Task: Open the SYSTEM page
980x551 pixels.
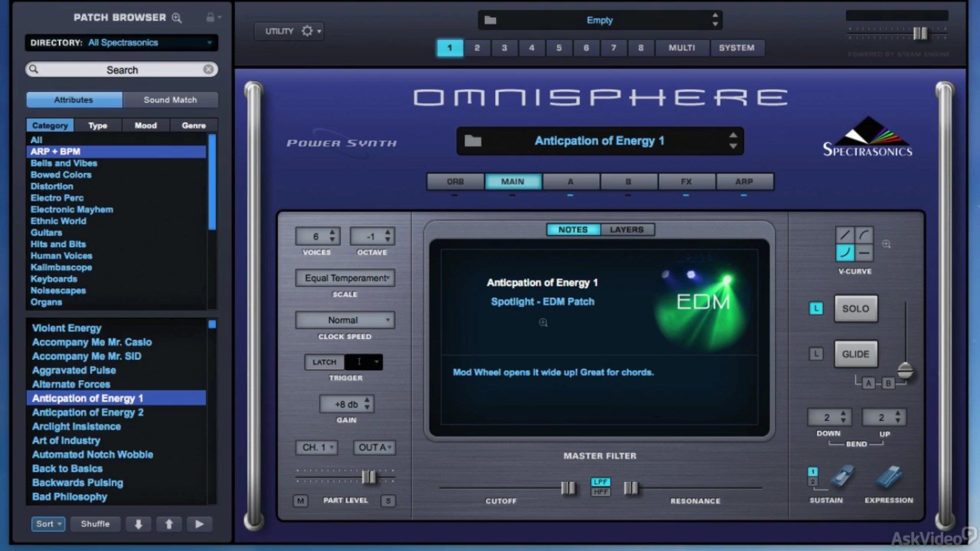Action: tap(737, 48)
